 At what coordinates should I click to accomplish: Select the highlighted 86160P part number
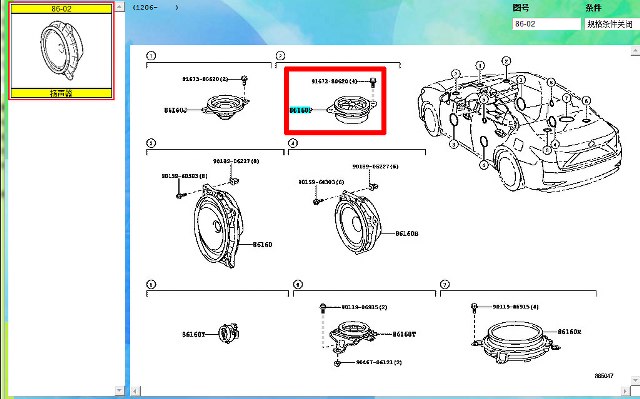coord(301,110)
